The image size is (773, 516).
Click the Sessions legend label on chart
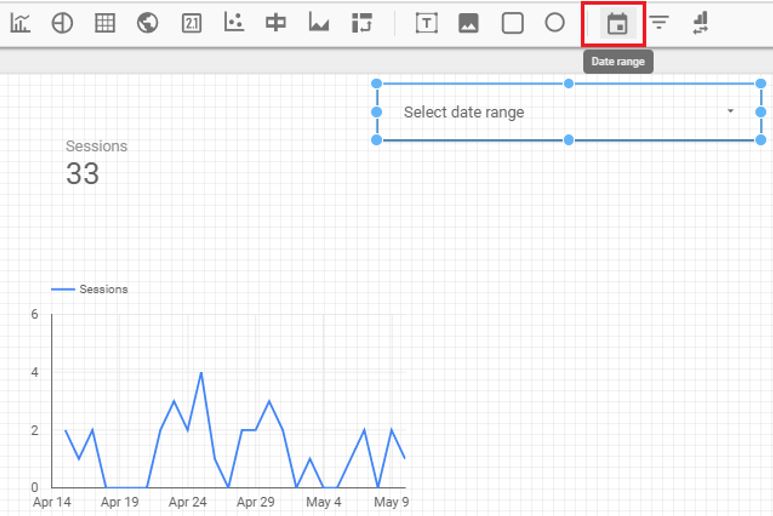103,289
